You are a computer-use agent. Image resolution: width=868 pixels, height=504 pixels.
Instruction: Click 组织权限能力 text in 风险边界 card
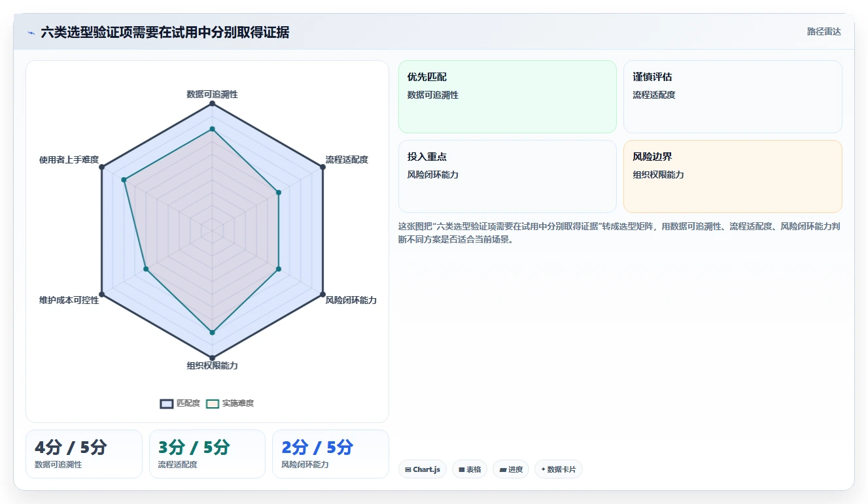click(658, 175)
